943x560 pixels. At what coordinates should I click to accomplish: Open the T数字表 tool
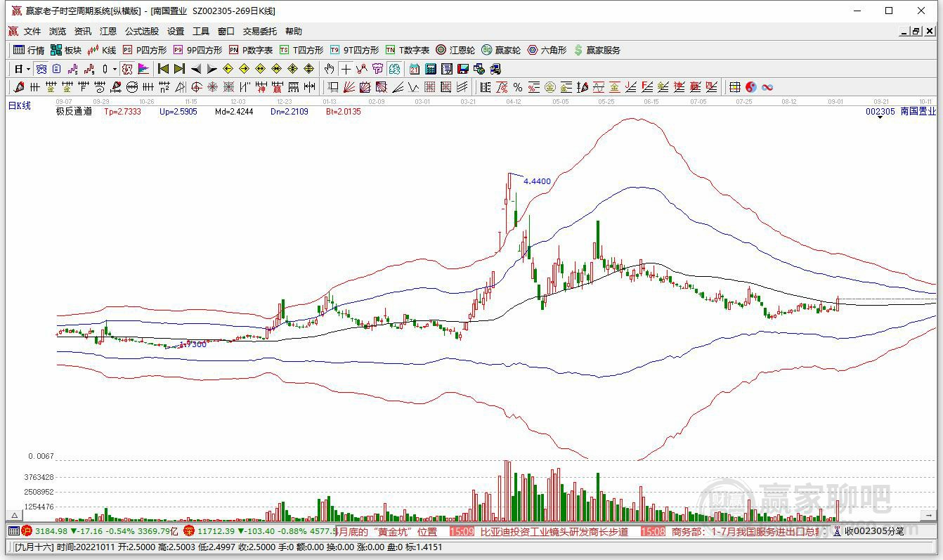[x=408, y=50]
